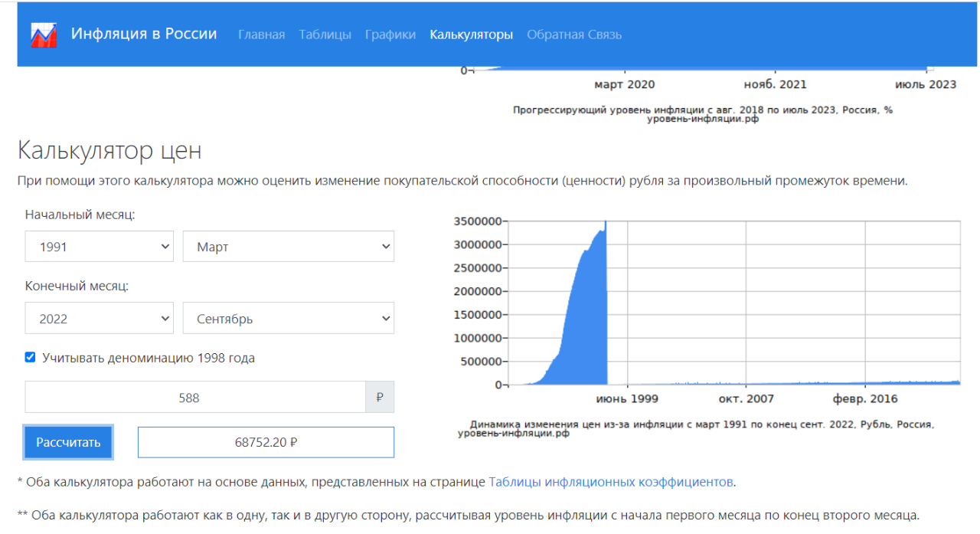Click the июнь 1999 label on chart axis

pos(627,398)
